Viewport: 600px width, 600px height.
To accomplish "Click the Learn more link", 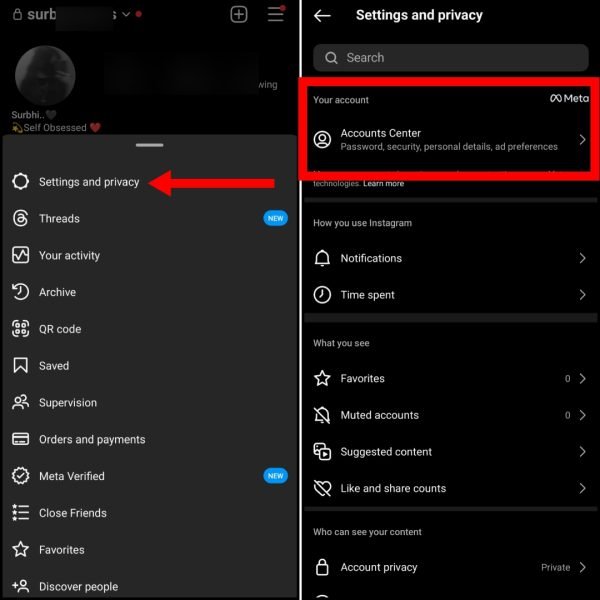I will 383,184.
